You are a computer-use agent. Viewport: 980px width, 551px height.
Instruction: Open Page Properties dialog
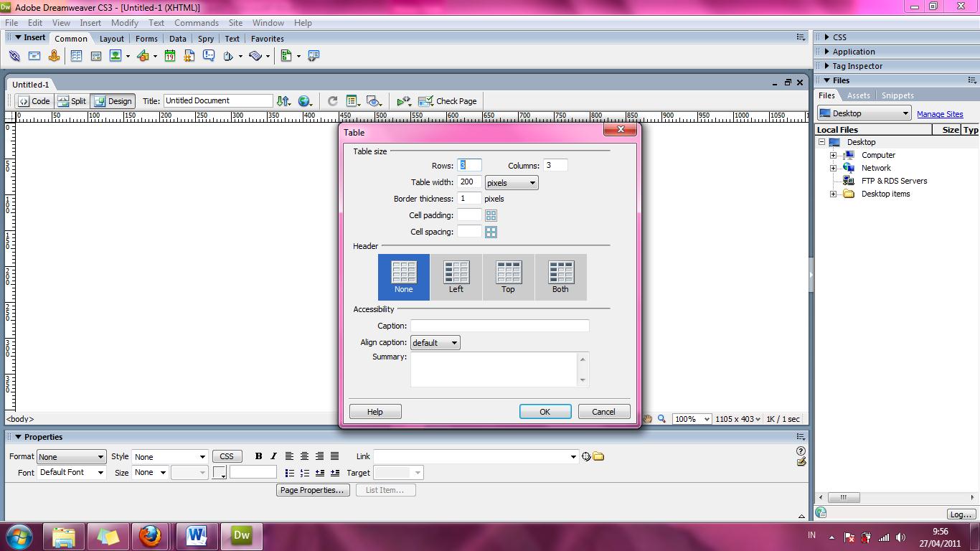click(x=312, y=489)
